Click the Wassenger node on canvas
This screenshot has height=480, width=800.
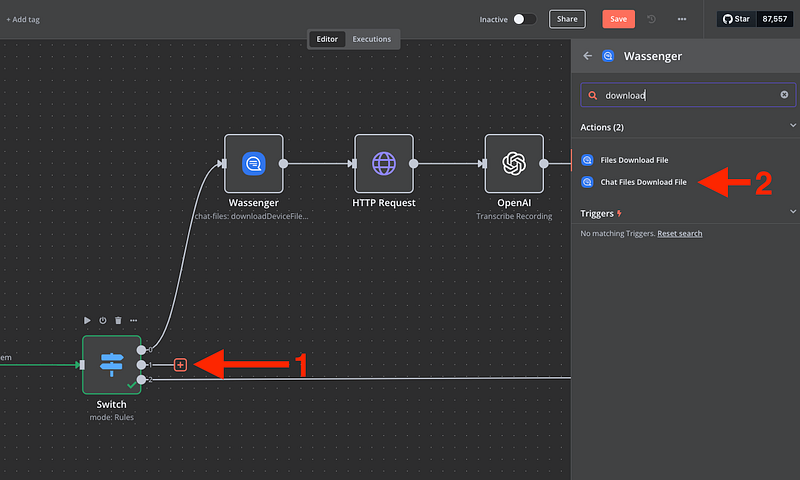[253, 163]
